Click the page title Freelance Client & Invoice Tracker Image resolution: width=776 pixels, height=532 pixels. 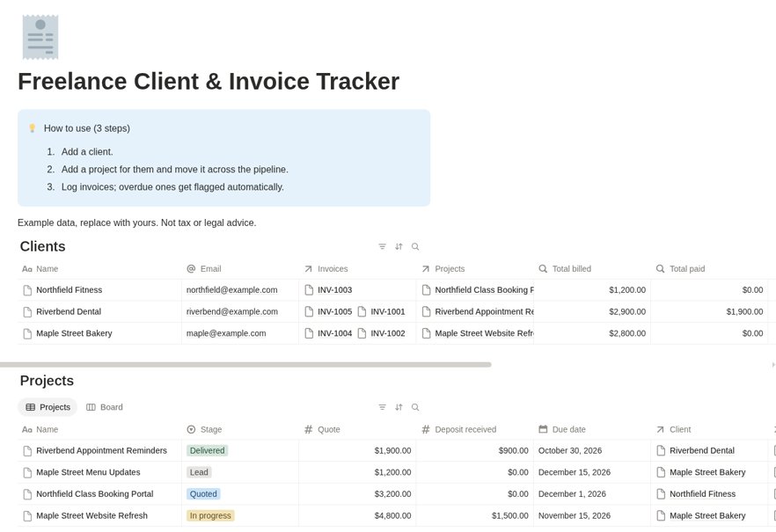[x=209, y=81]
